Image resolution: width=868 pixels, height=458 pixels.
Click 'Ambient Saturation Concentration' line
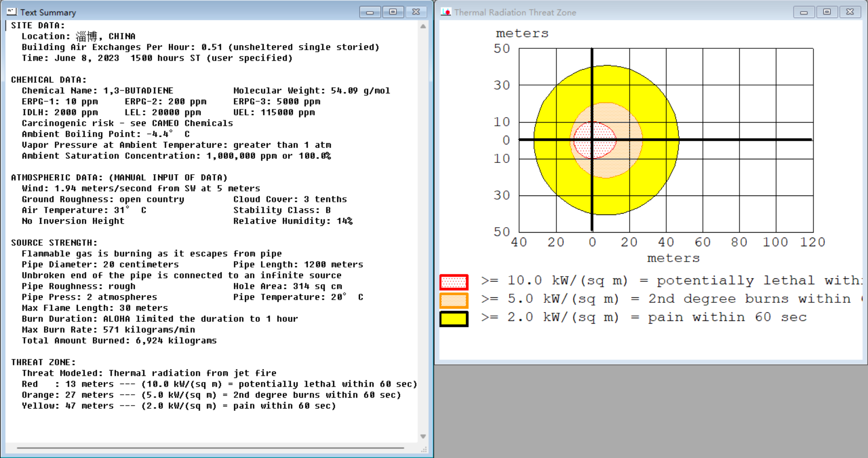176,156
